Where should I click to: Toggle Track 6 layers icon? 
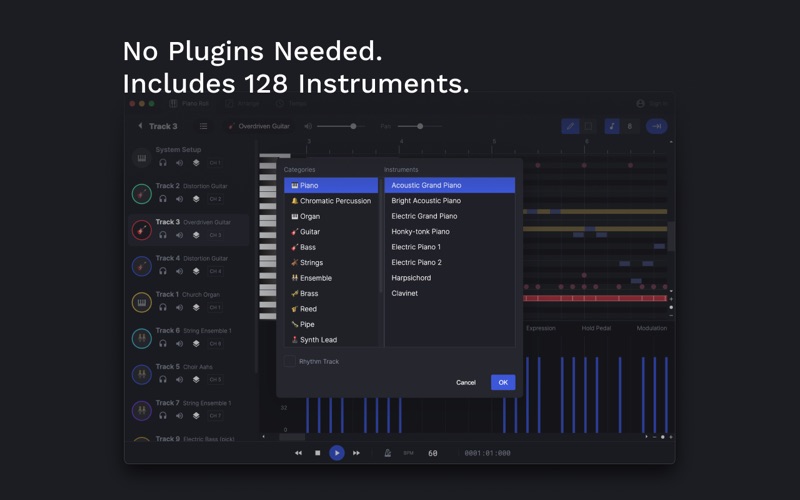(x=196, y=344)
